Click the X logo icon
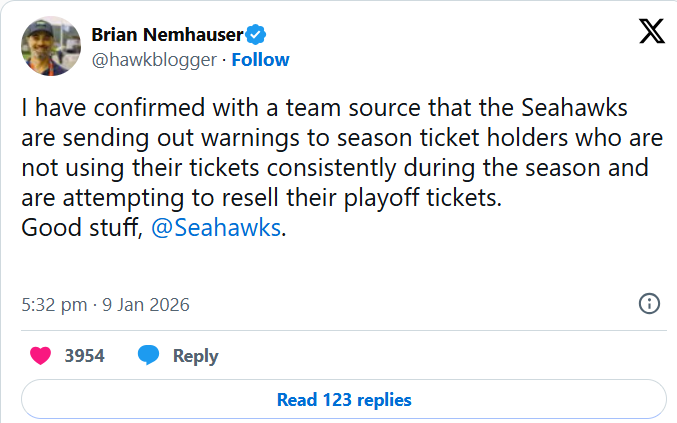677x423 pixels. 650,33
